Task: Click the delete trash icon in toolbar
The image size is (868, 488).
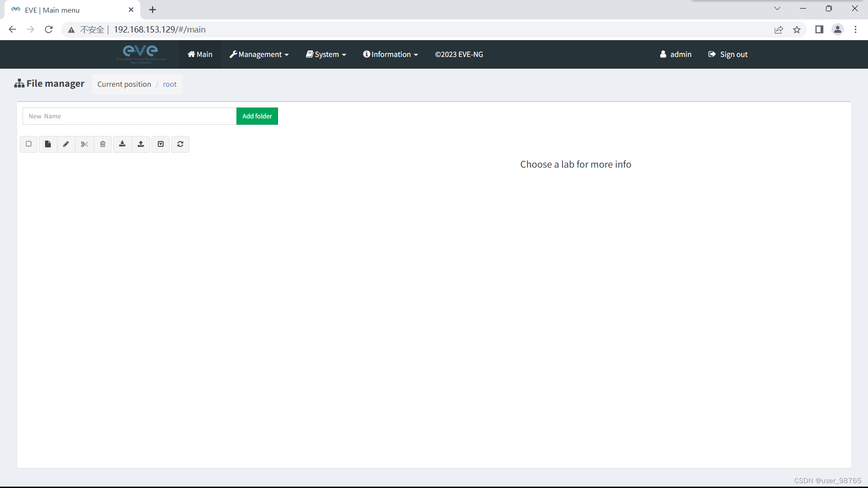Action: pyautogui.click(x=103, y=144)
